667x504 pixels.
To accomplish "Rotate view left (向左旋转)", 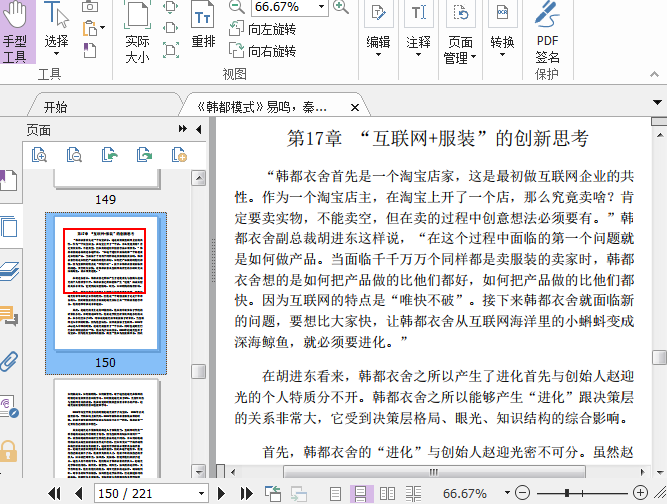I will click(262, 29).
